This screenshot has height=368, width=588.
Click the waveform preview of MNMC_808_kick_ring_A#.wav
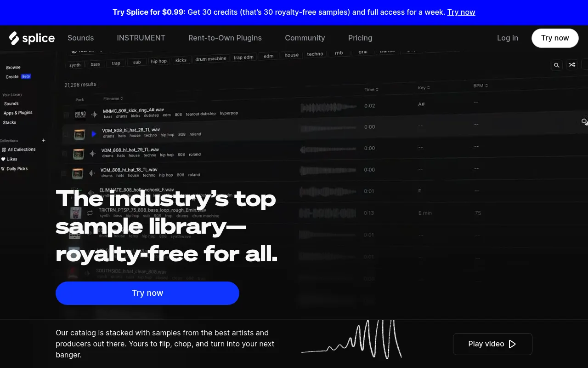click(328, 108)
